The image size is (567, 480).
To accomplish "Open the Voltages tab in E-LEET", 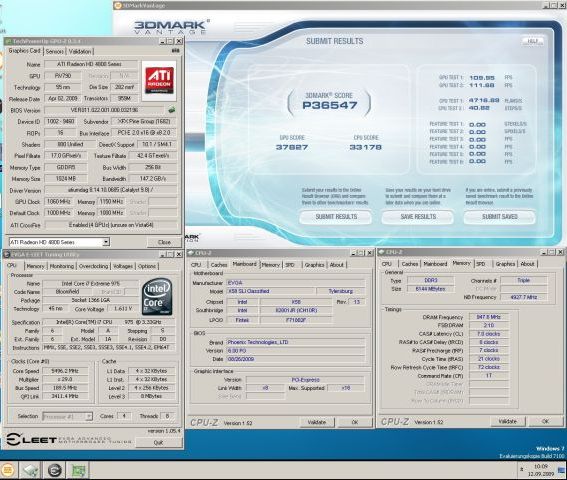I will tap(123, 266).
